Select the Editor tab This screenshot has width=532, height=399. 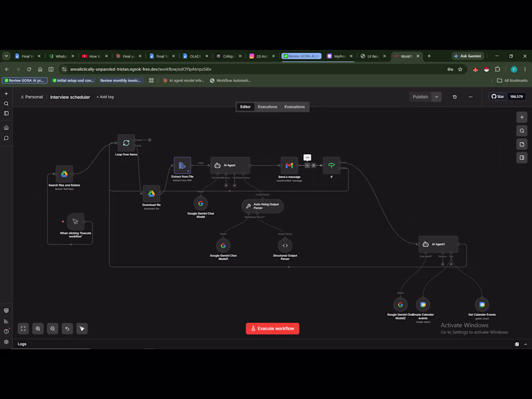(245, 106)
